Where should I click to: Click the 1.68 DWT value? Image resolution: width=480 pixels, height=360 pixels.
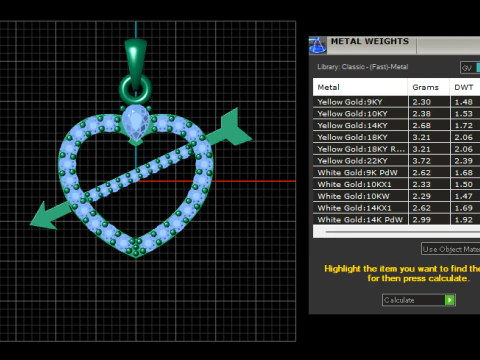(464, 173)
